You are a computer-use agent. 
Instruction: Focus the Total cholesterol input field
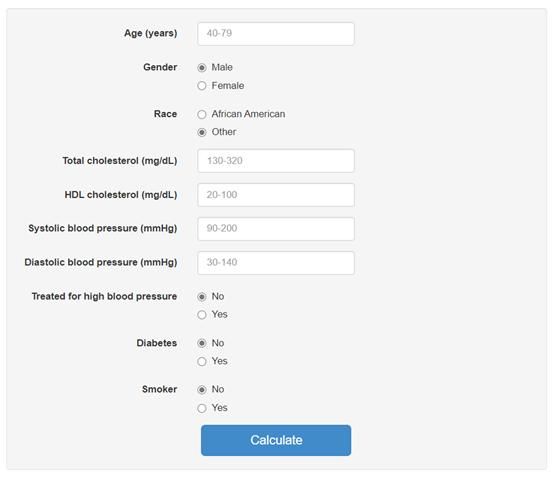click(x=276, y=161)
